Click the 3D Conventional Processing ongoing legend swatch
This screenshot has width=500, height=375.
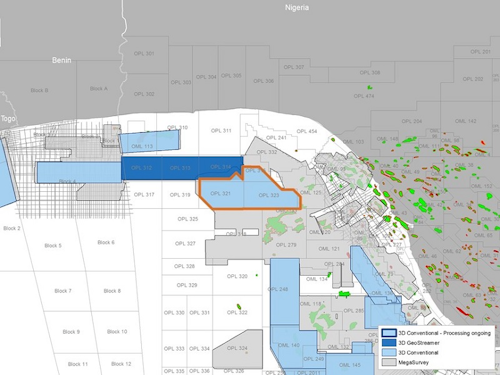pyautogui.click(x=389, y=333)
